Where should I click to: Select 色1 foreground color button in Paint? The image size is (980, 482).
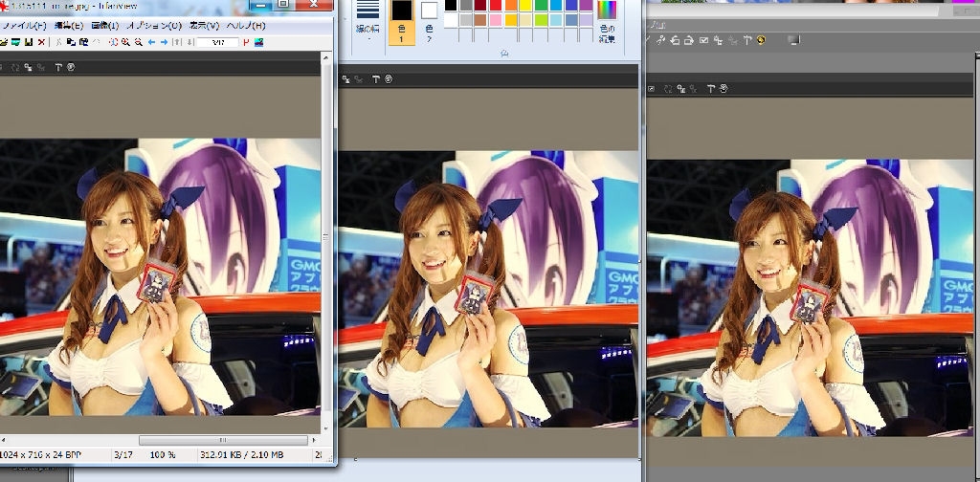(x=401, y=23)
